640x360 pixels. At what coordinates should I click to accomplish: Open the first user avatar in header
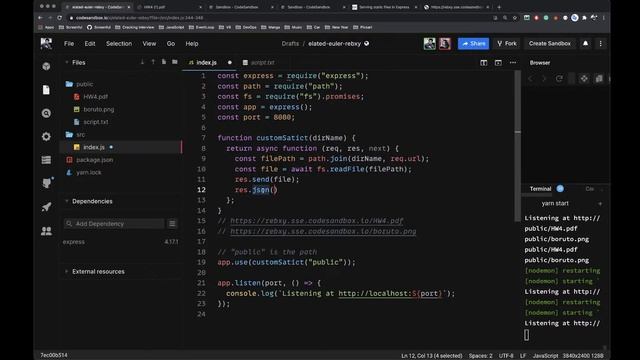[429, 43]
